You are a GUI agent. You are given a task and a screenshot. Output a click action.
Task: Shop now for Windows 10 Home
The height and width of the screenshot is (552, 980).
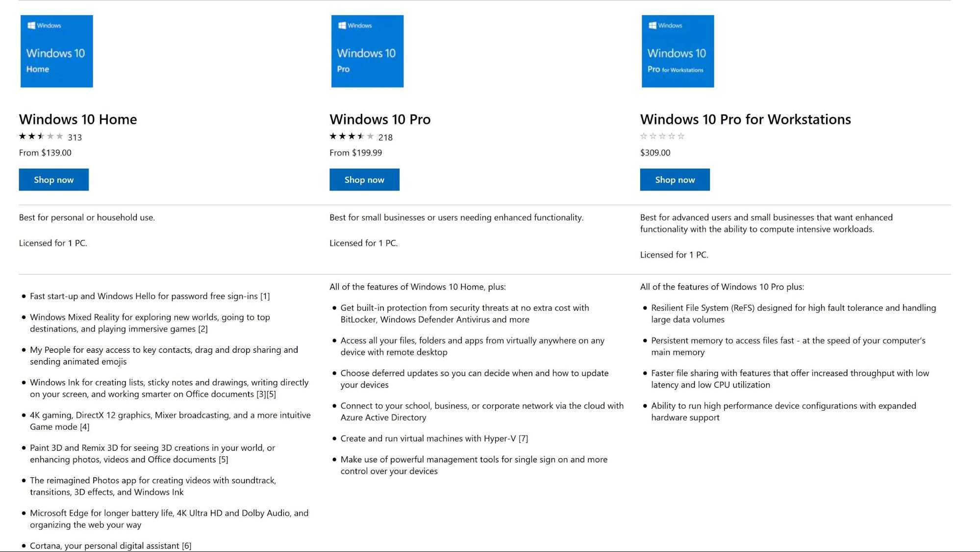53,180
